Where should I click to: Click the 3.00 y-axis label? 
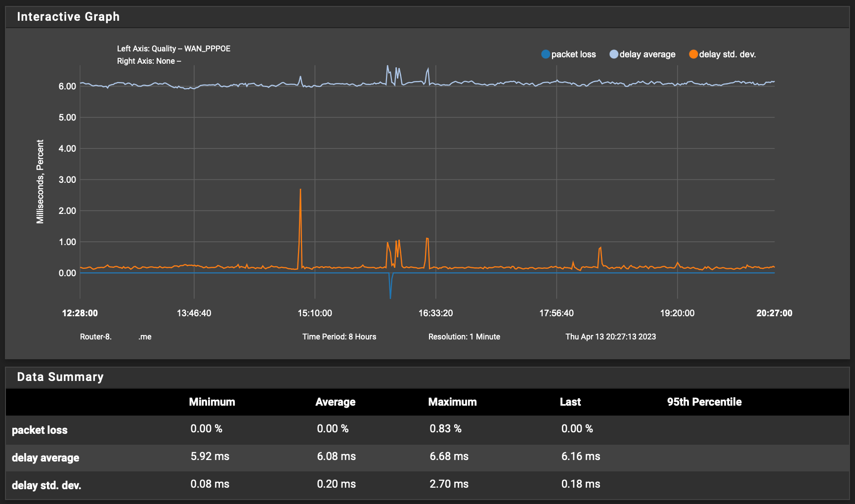(67, 180)
